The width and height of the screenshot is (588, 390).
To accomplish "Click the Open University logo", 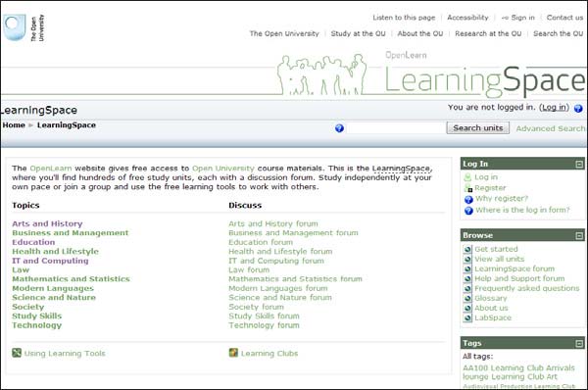I will pyautogui.click(x=24, y=27).
